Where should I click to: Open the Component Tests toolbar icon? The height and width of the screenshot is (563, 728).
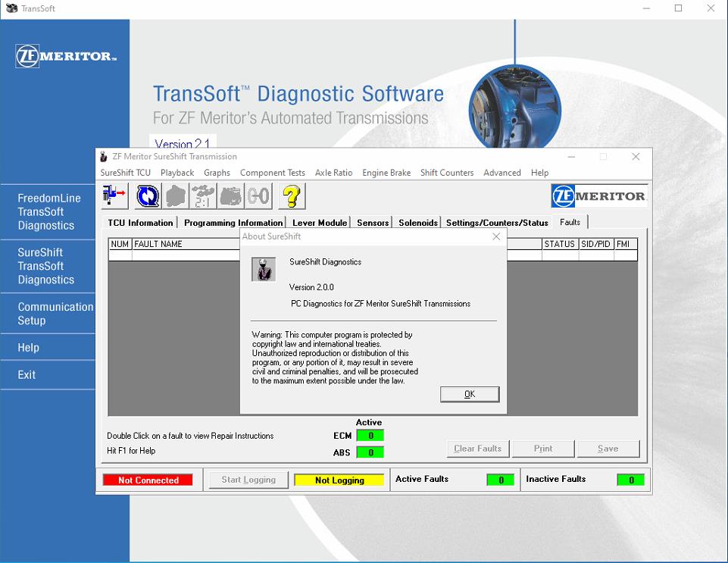pyautogui.click(x=174, y=196)
